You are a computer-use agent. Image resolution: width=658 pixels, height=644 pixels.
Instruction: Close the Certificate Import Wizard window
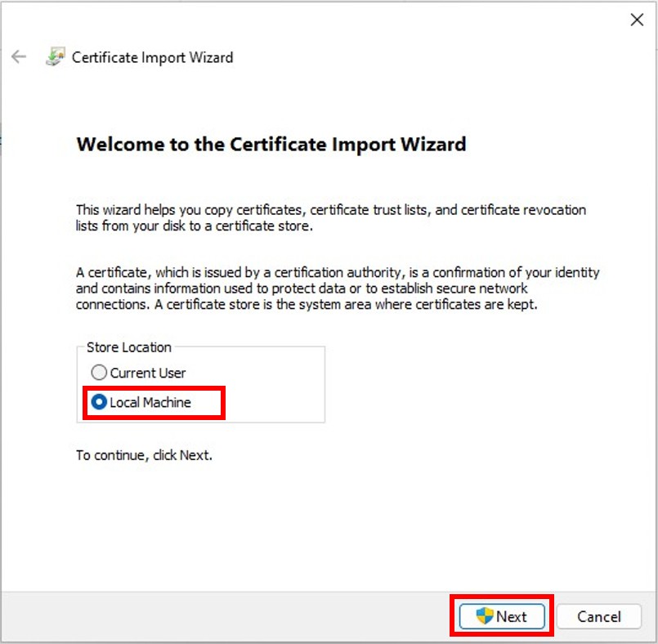point(637,20)
